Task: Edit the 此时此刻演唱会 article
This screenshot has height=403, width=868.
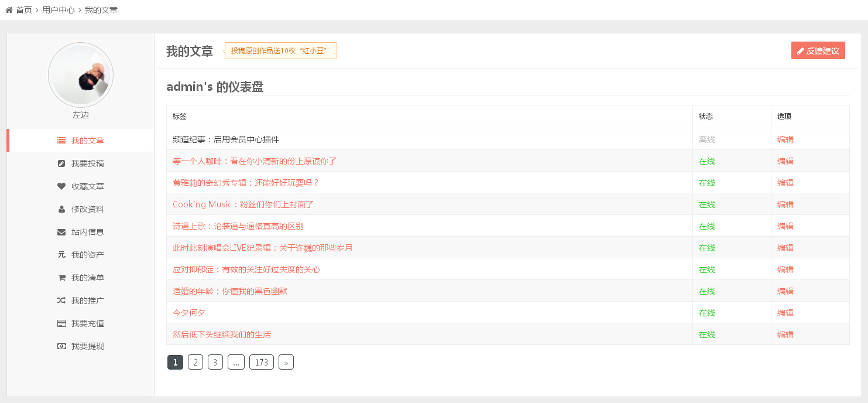Action: 785,248
